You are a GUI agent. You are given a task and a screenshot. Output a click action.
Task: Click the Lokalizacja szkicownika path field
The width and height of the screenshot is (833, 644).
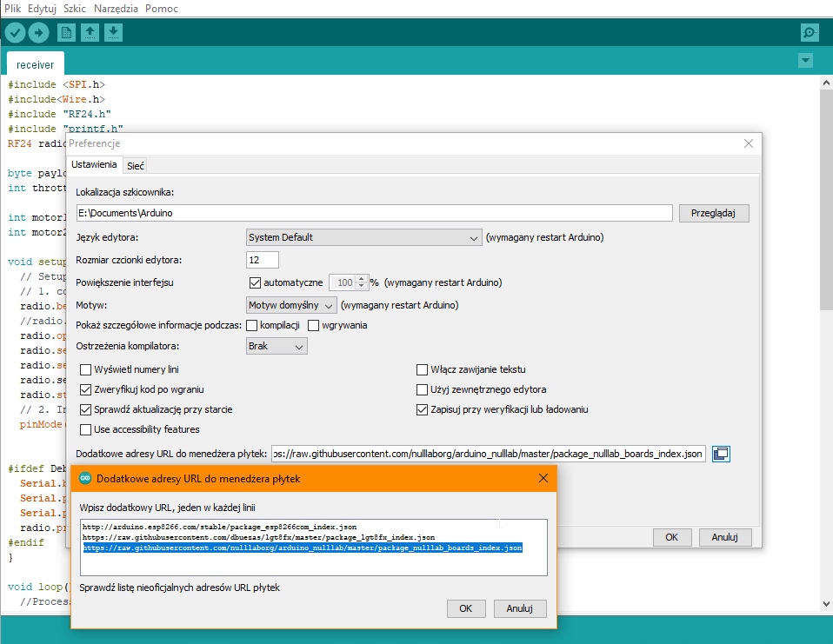click(374, 213)
